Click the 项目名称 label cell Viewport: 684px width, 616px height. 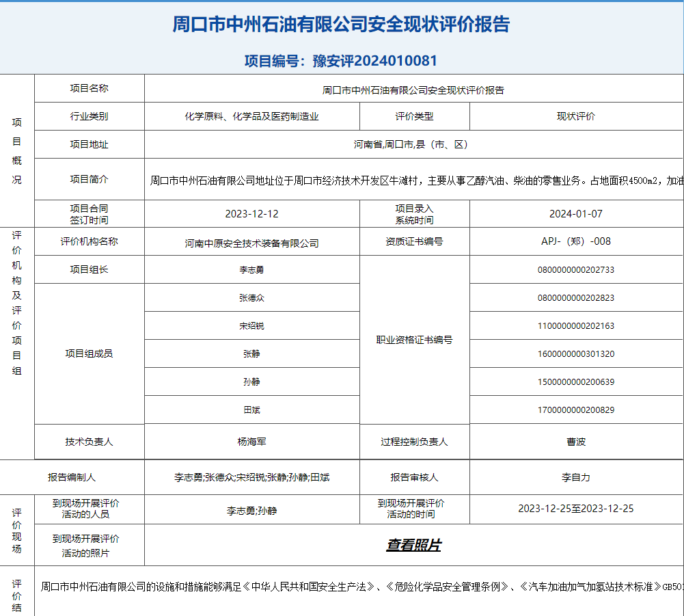(x=89, y=88)
